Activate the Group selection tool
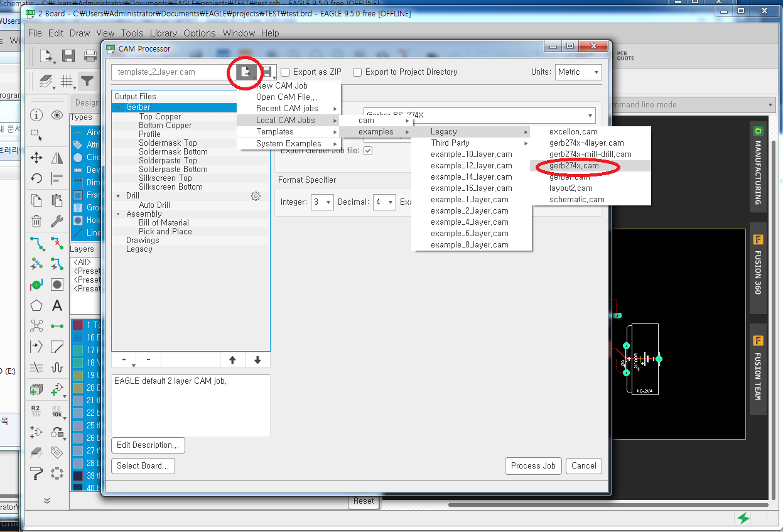This screenshot has width=783, height=532. coord(36,134)
